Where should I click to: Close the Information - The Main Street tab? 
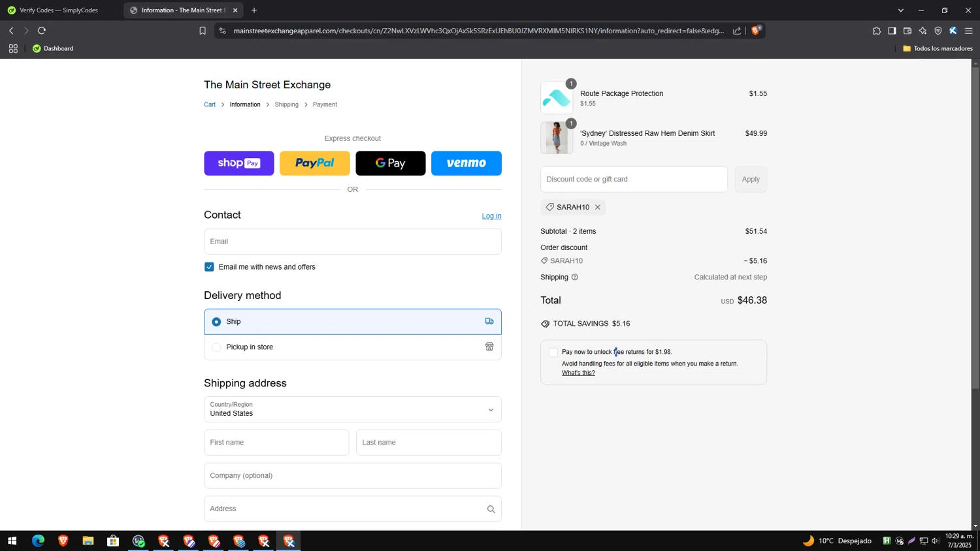click(x=235, y=10)
